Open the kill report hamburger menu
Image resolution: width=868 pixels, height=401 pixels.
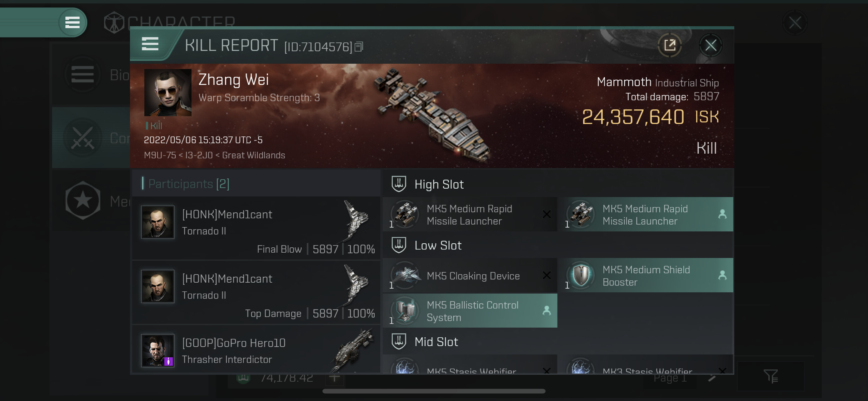[x=150, y=44]
